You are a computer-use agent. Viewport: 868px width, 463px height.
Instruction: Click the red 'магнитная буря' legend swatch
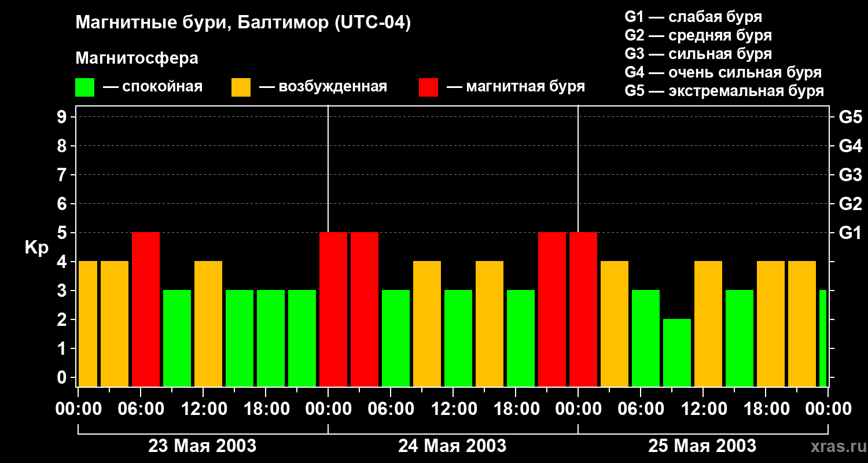tap(428, 87)
